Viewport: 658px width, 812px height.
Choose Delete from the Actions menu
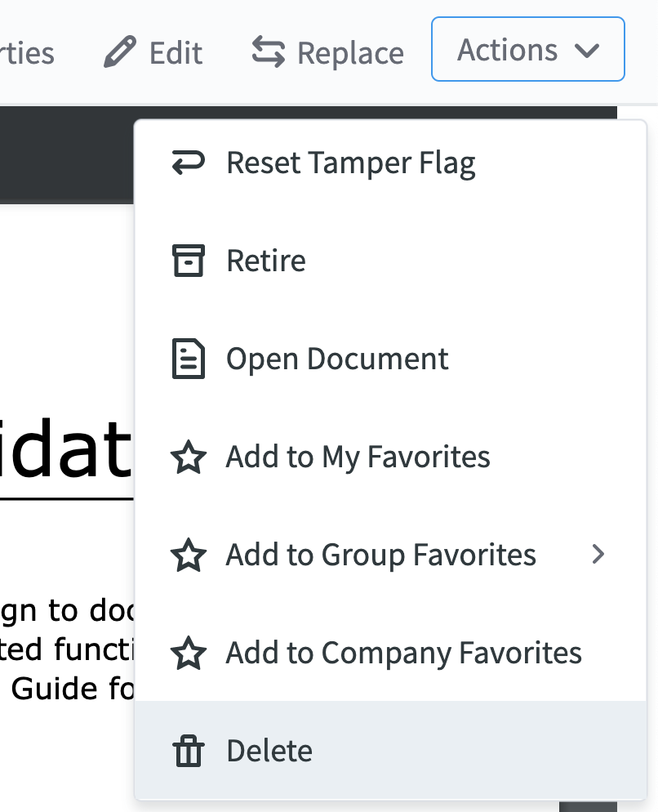click(390, 751)
